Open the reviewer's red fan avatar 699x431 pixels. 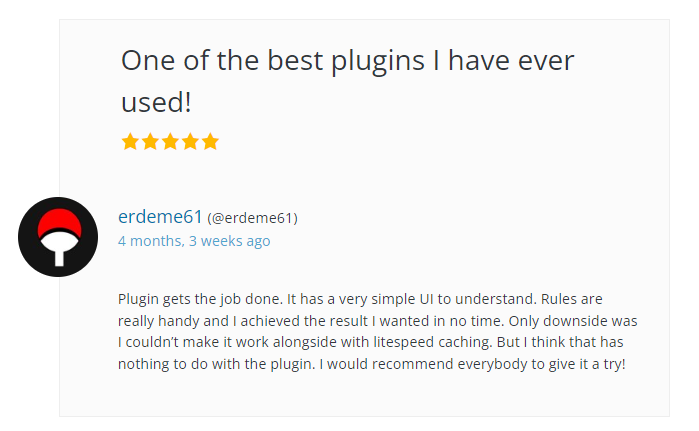[58, 237]
